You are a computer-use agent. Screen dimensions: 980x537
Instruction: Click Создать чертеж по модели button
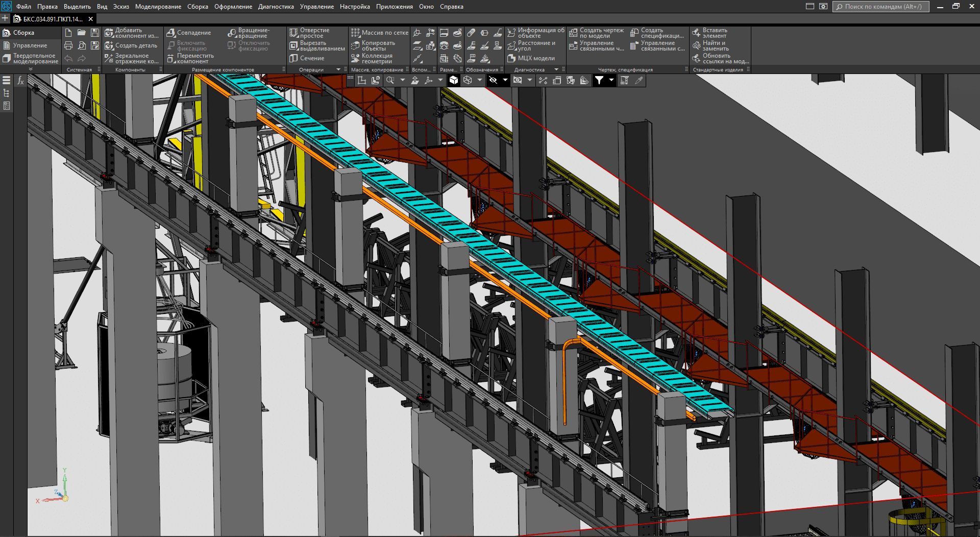(597, 33)
